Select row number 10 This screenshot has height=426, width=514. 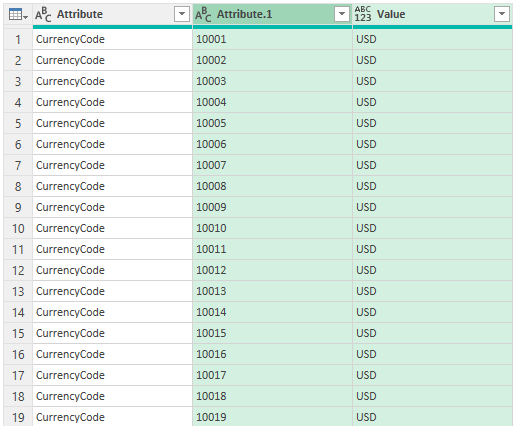(18, 228)
